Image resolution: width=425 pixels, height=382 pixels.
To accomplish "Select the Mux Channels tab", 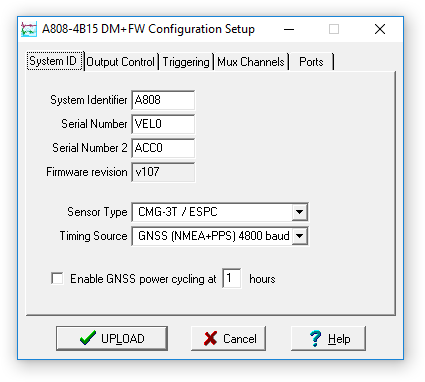I will pyautogui.click(x=251, y=62).
